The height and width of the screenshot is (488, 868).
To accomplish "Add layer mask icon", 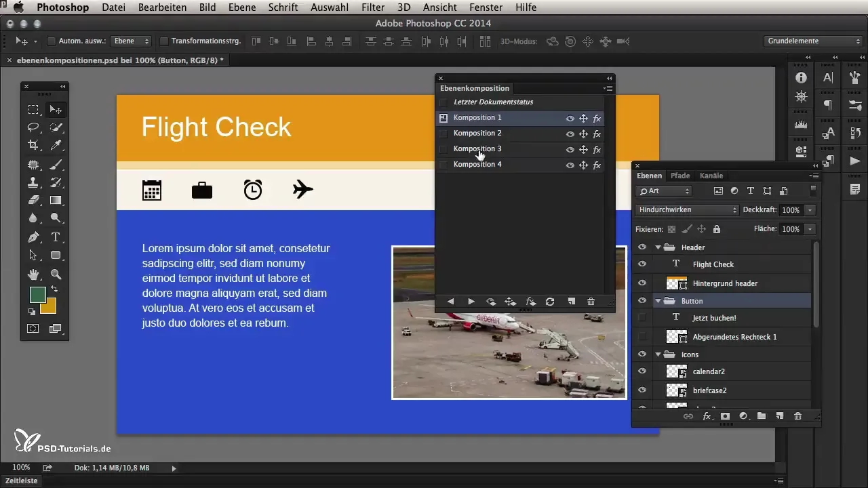I will pos(725,416).
